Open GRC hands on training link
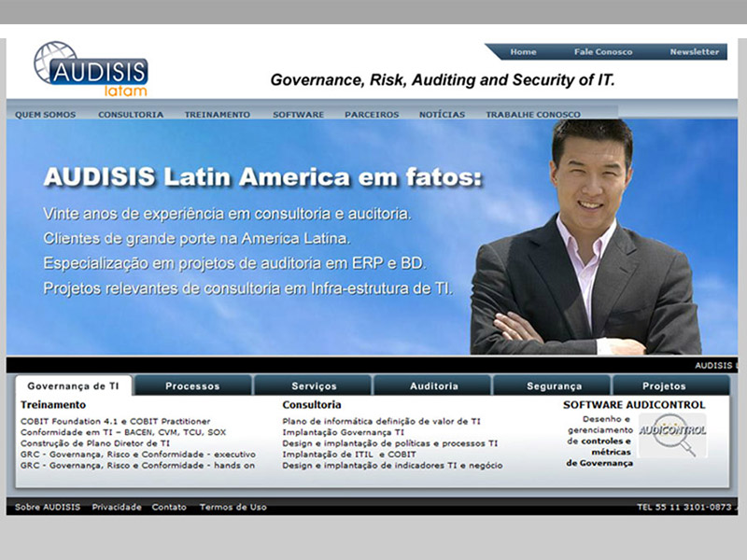This screenshot has width=747, height=560. (137, 465)
